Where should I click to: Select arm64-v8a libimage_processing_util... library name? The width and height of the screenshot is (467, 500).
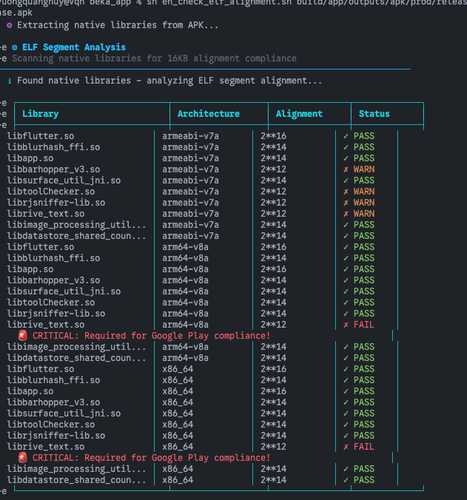(x=76, y=347)
